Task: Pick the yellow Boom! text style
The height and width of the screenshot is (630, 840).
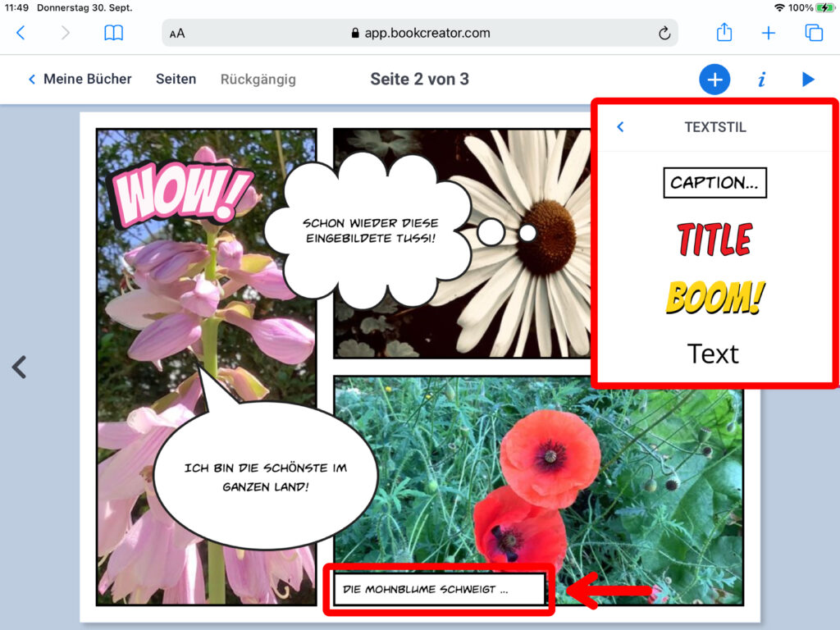Action: (714, 298)
